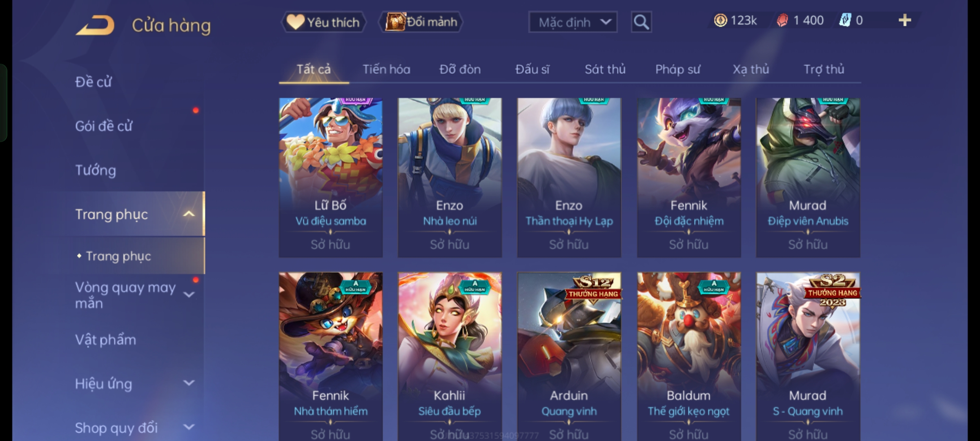Open the Mặc định sort dropdown
Viewport: 980px width, 441px height.
tap(572, 22)
